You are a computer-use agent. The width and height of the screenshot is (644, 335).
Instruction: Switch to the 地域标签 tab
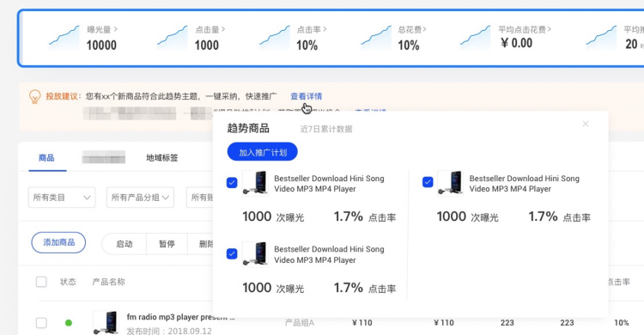161,158
